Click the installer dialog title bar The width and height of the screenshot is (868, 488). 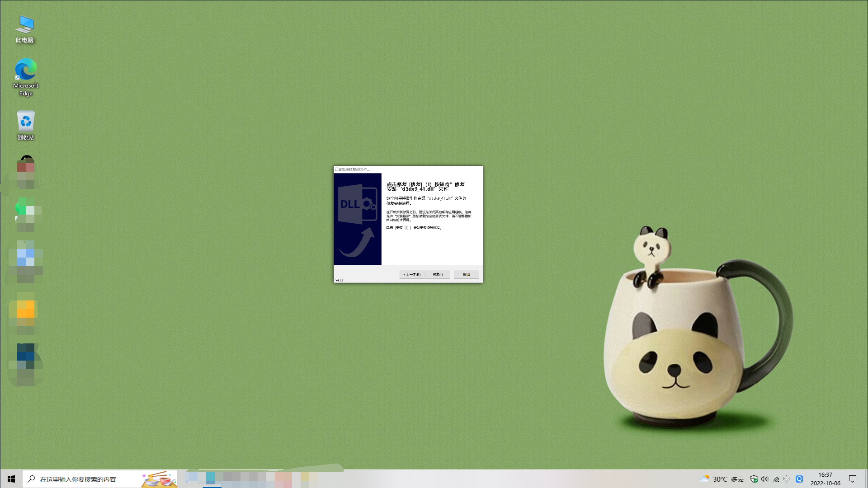coord(407,169)
